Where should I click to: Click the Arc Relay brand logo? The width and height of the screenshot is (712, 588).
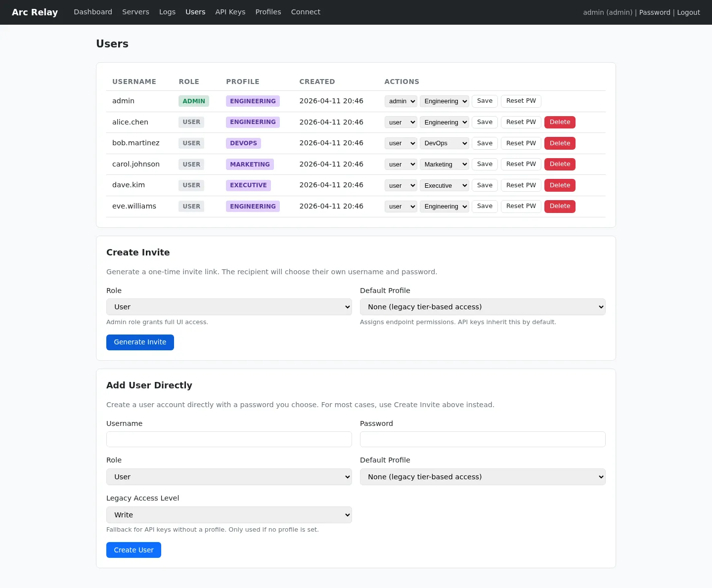(x=35, y=12)
